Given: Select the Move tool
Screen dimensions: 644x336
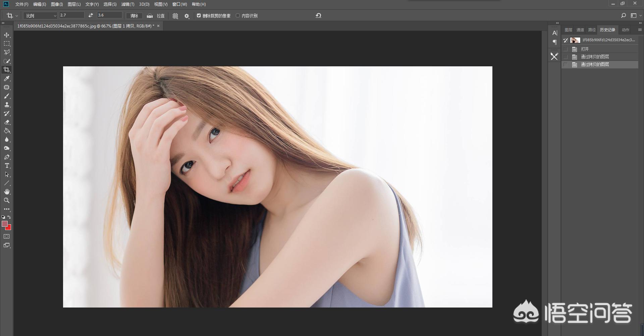Looking at the screenshot, I should click(x=7, y=35).
